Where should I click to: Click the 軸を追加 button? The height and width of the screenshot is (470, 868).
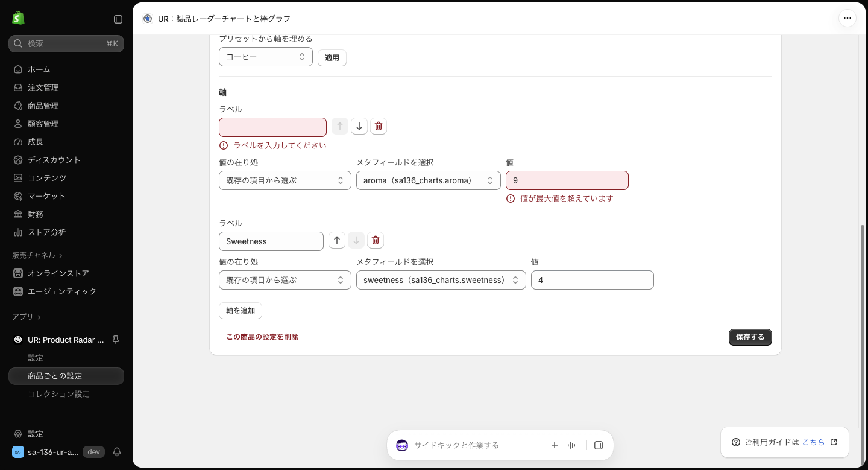pyautogui.click(x=241, y=311)
